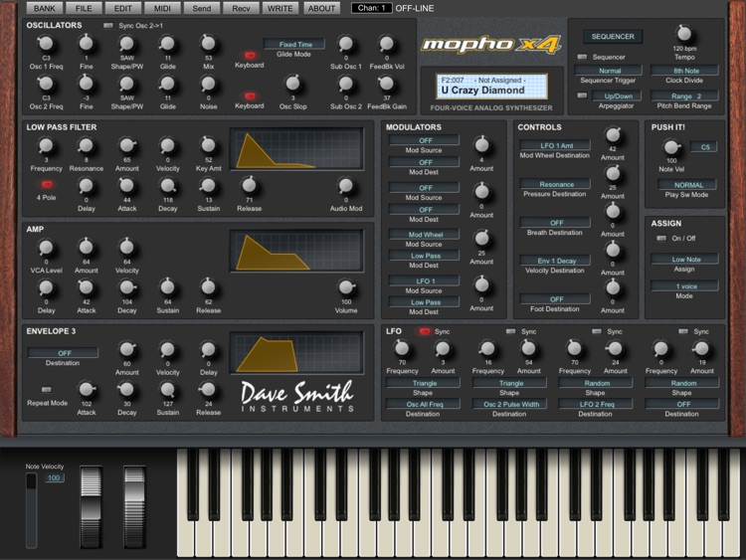Viewport: 746px width, 560px height.
Task: Click the VCA Level knob
Action: 46,248
